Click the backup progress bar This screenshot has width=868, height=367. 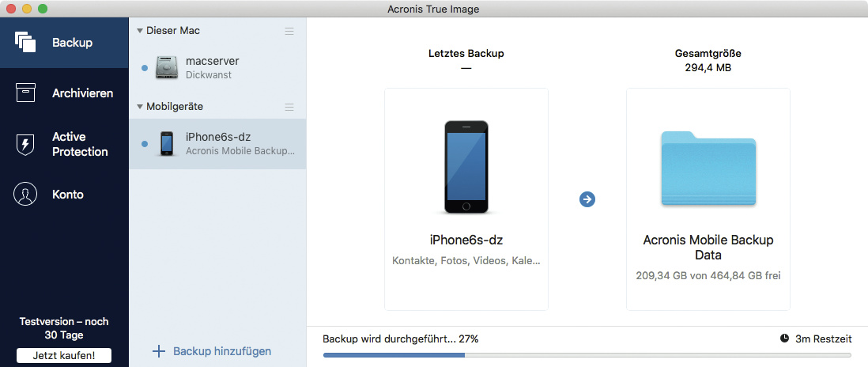click(x=587, y=355)
